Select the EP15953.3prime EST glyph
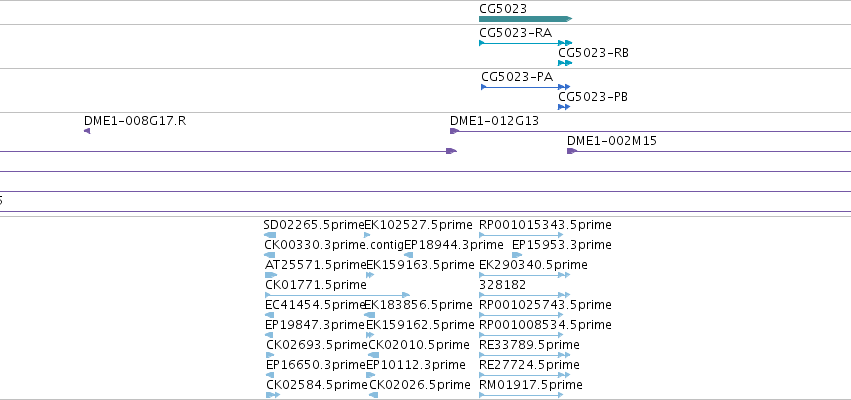The image size is (851, 400). 517,255
